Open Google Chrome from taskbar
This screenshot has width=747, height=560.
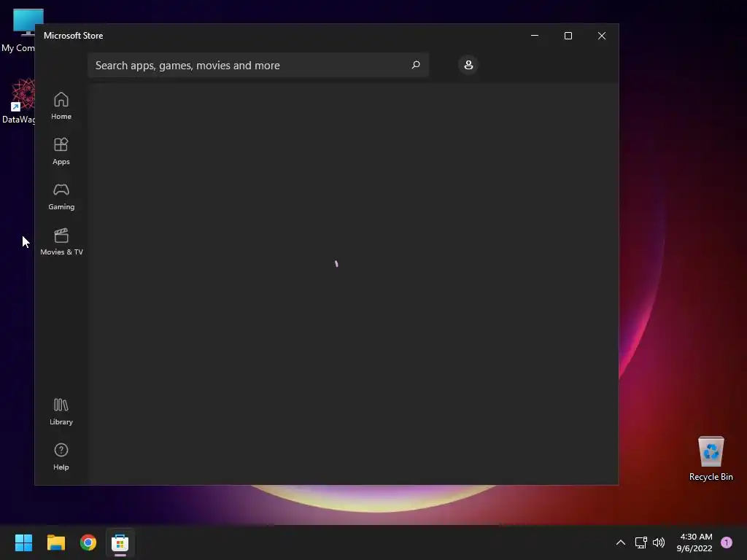[x=88, y=542]
